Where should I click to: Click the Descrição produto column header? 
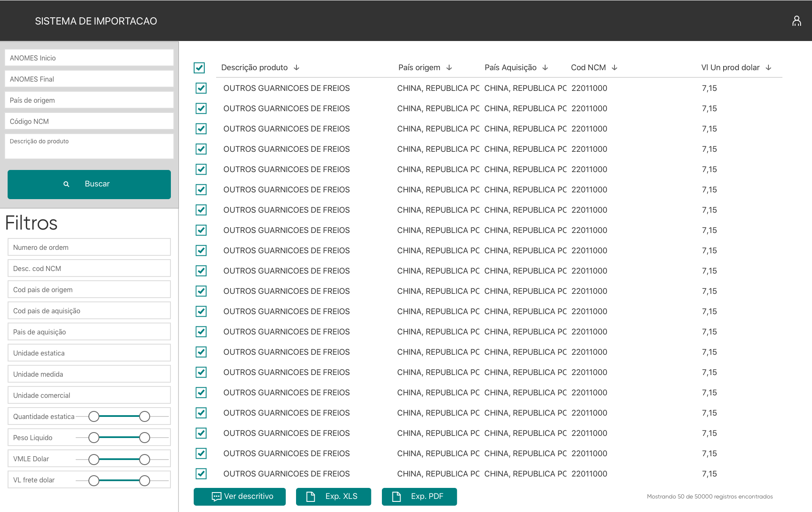254,68
